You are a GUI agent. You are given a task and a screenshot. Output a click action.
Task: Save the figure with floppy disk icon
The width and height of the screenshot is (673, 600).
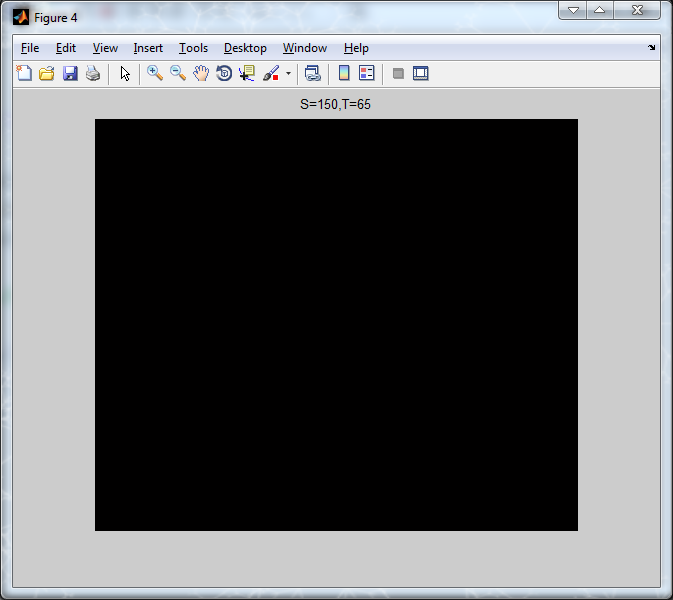(70, 73)
